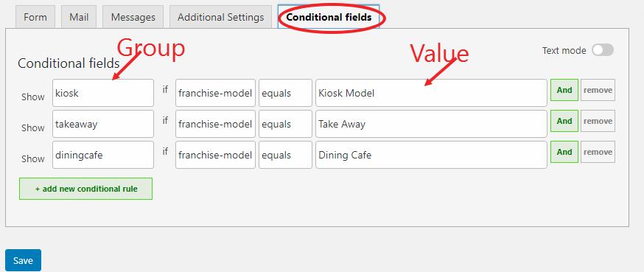Add a new conditional rule
Screen dimensions: 644x272
pyautogui.click(x=85, y=189)
